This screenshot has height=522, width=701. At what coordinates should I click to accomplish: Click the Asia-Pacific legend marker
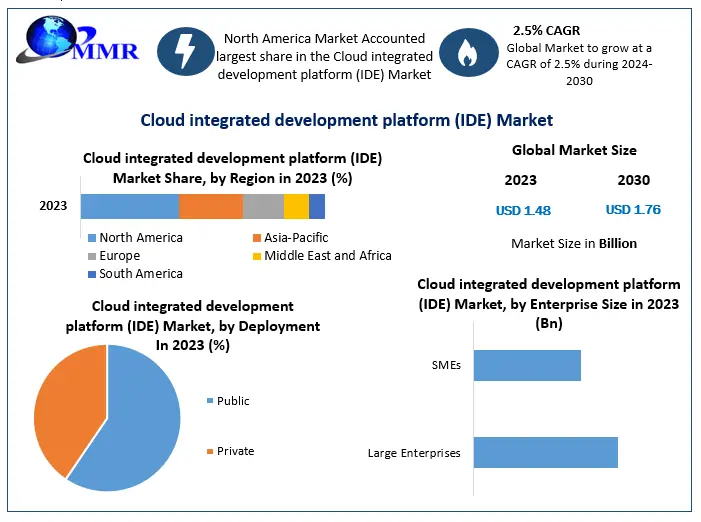pos(257,238)
